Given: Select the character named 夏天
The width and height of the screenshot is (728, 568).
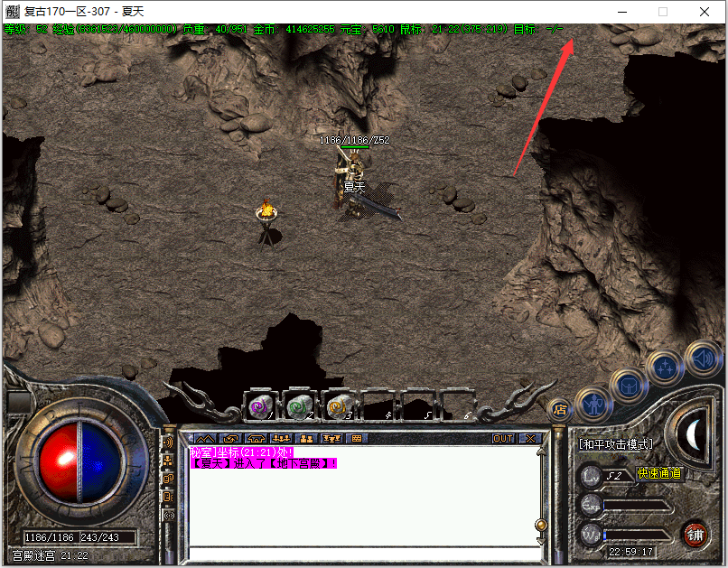Looking at the screenshot, I should [x=354, y=187].
